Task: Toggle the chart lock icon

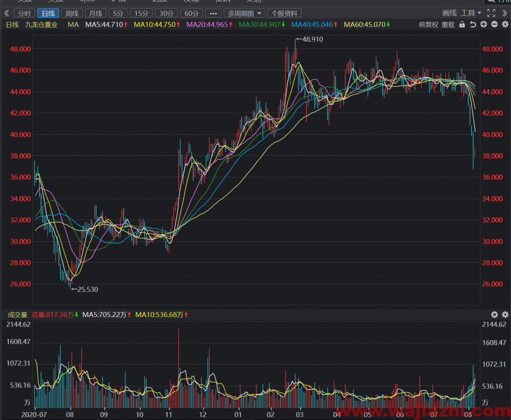Action: click(462, 24)
